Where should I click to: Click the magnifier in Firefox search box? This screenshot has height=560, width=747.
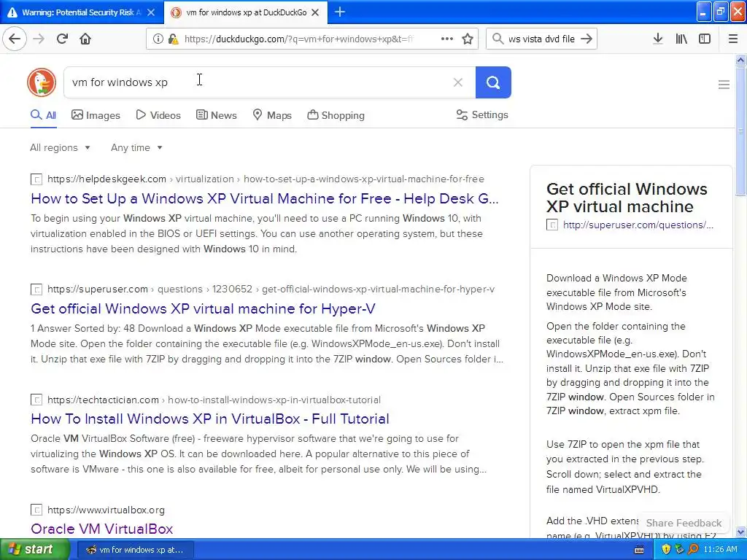pyautogui.click(x=498, y=39)
